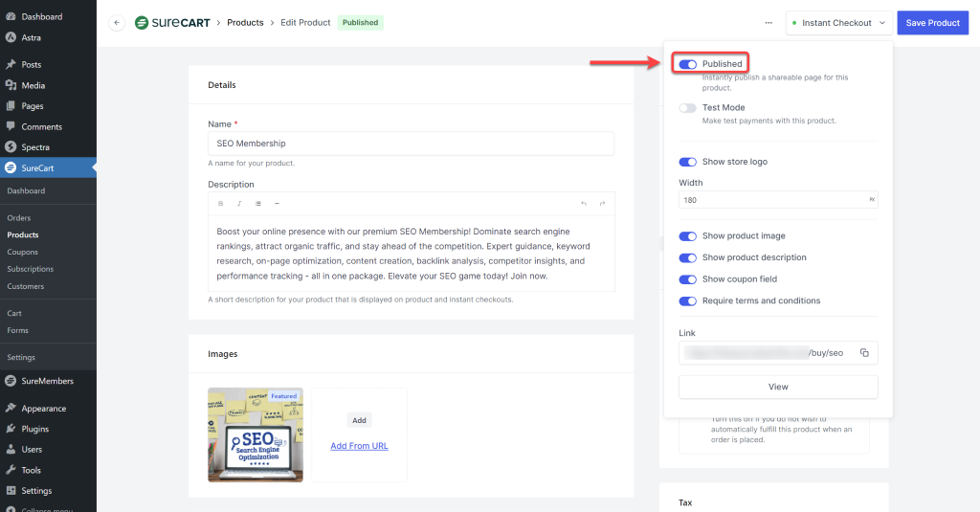The width and height of the screenshot is (980, 512).
Task: Click Save Product button
Action: coord(932,23)
